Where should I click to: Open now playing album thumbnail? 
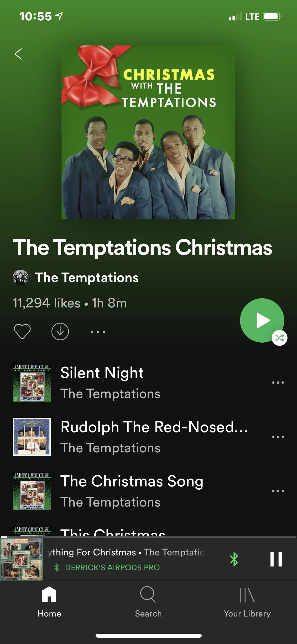[x=22, y=559]
